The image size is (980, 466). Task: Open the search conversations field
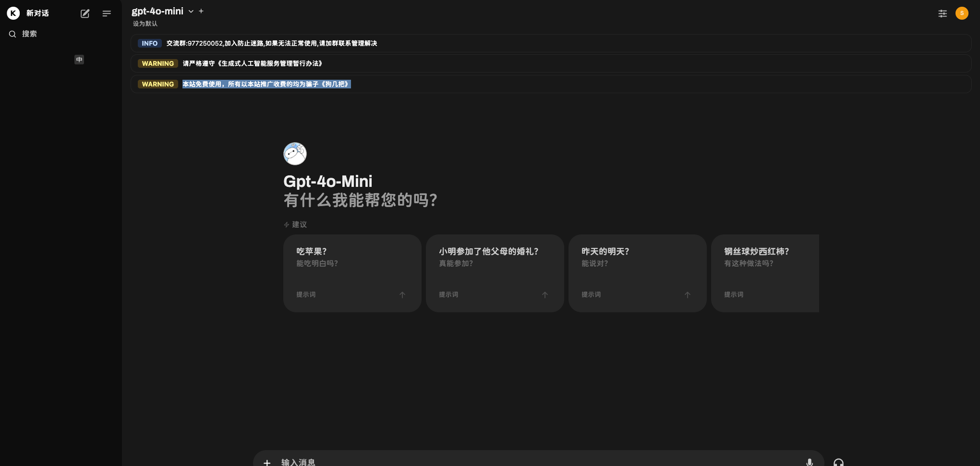[29, 34]
